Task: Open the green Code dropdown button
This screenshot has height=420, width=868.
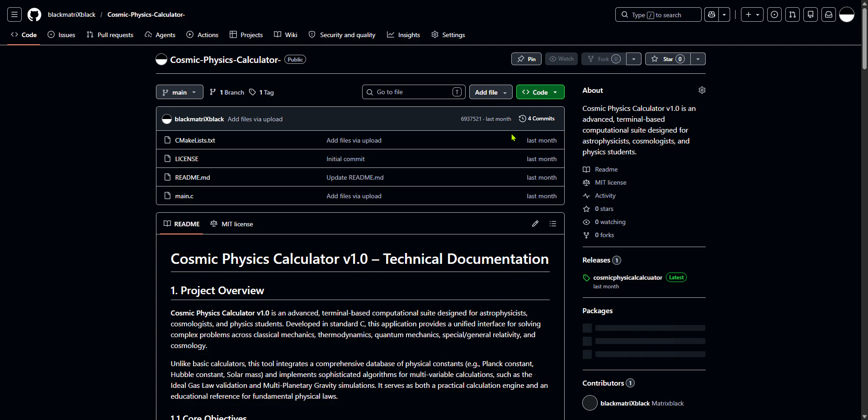Action: click(540, 92)
